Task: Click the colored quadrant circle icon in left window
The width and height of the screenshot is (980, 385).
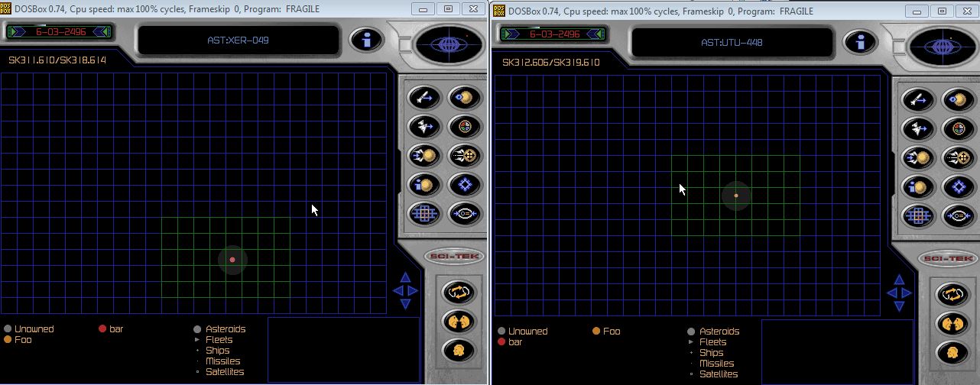Action: tap(463, 126)
